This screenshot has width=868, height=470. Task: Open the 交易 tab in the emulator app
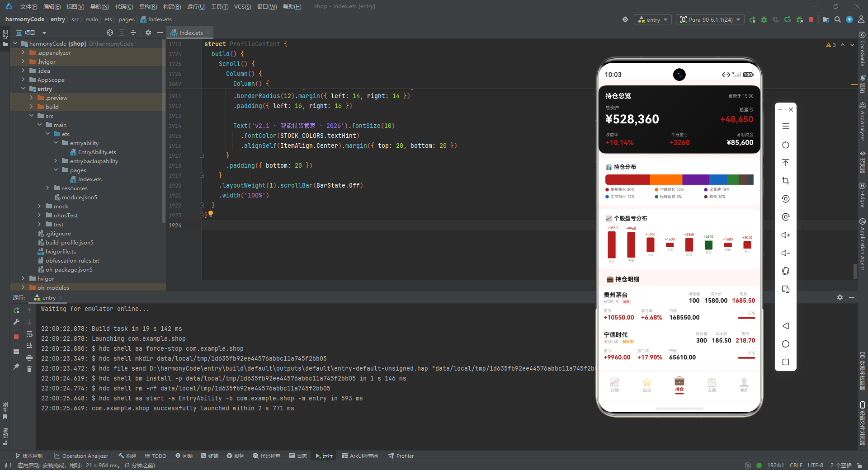pos(712,385)
